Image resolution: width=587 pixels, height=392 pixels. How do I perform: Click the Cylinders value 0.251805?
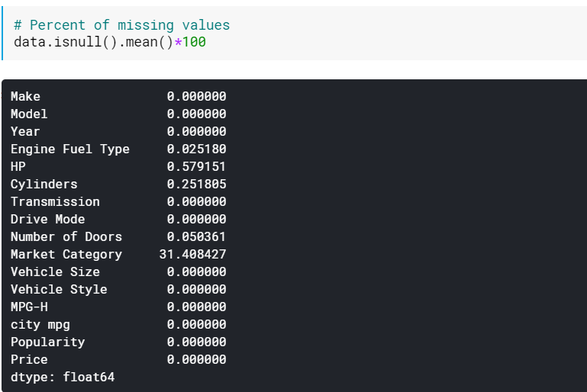196,184
